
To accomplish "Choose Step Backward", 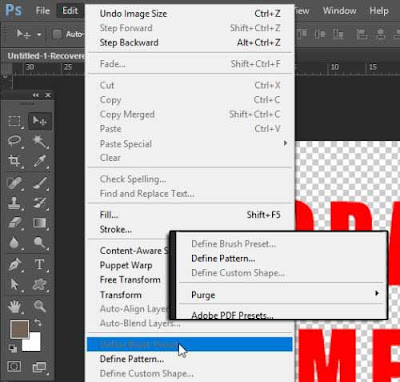I will pos(190,43).
